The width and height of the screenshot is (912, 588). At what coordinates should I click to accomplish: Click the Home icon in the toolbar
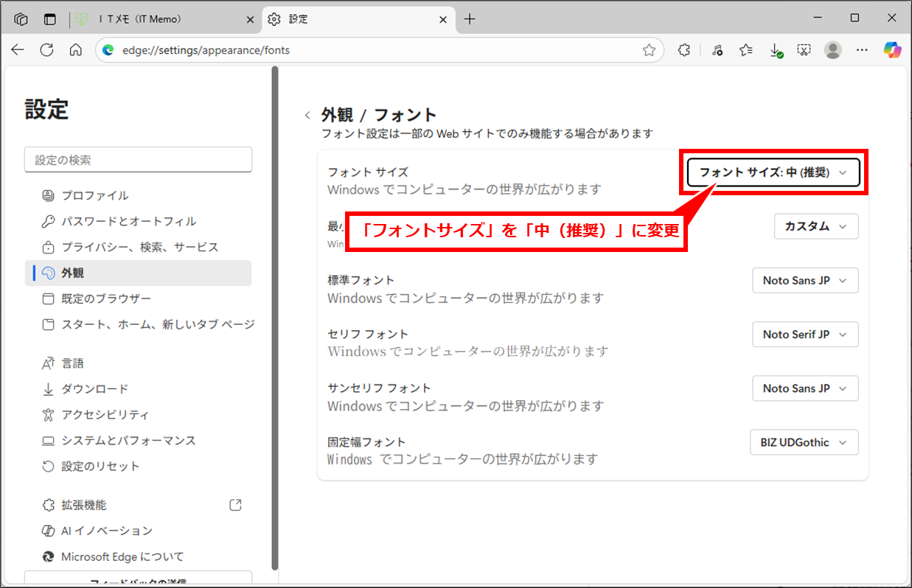(x=75, y=49)
